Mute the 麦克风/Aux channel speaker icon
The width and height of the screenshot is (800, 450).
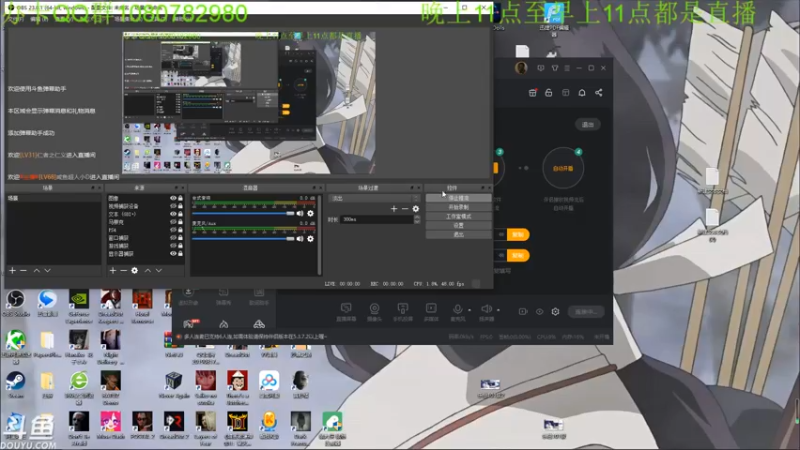click(300, 238)
